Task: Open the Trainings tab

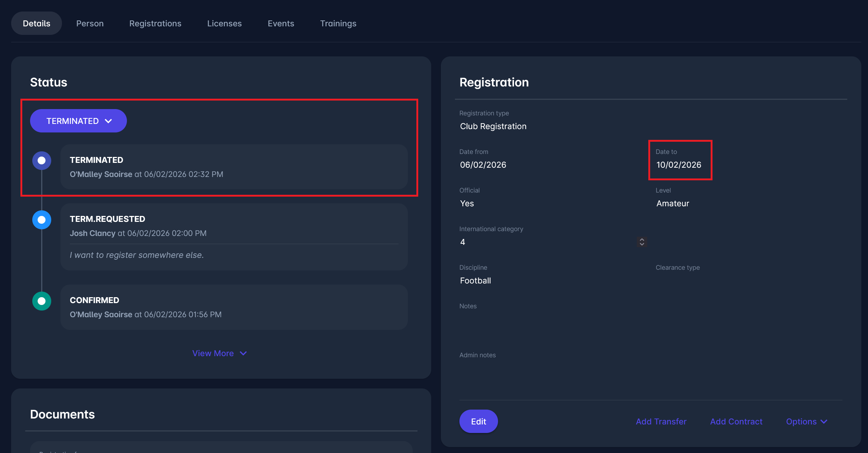Action: click(338, 23)
